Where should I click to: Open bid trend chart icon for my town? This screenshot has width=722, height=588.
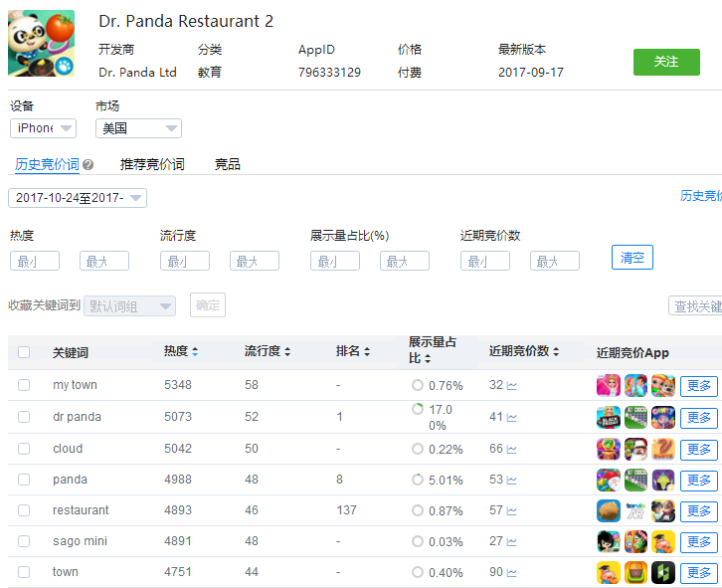click(x=511, y=385)
